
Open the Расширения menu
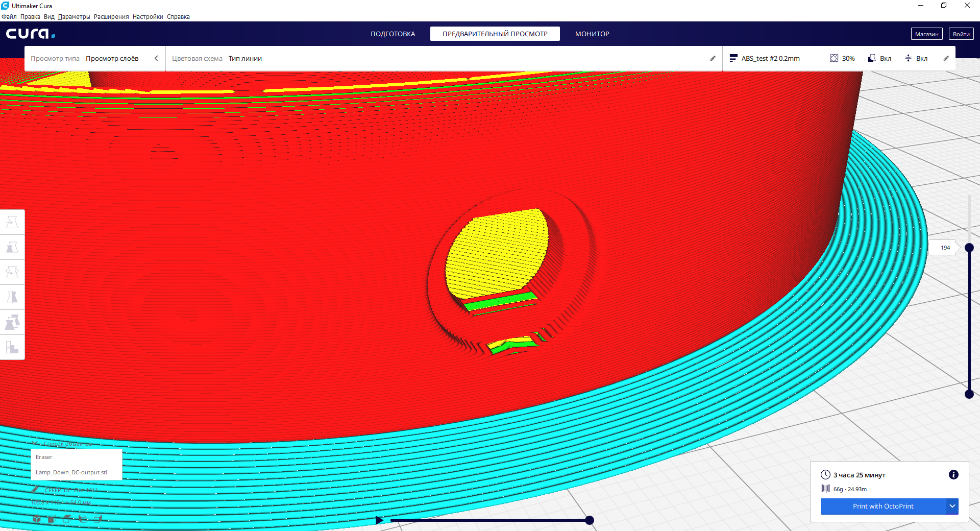coord(111,17)
